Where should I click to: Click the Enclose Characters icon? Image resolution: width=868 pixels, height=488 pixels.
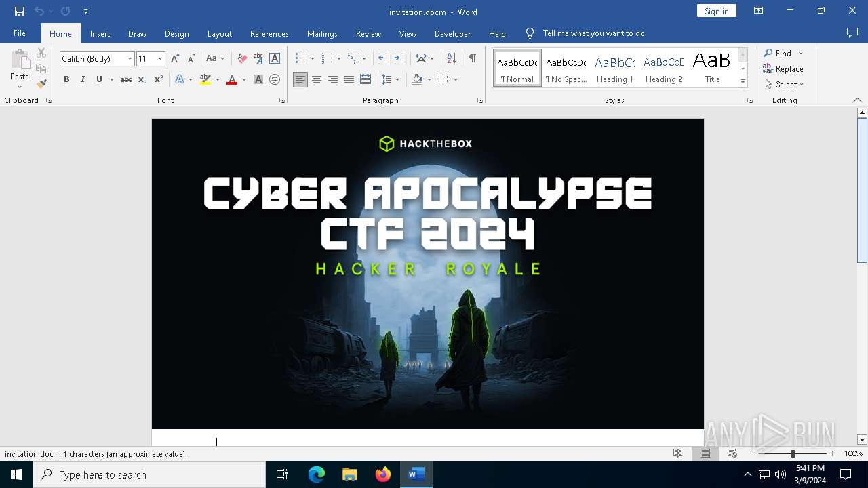point(275,79)
